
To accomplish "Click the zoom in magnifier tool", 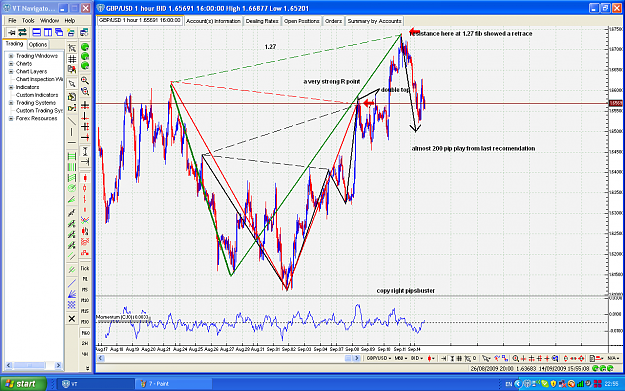I will pos(85,81).
